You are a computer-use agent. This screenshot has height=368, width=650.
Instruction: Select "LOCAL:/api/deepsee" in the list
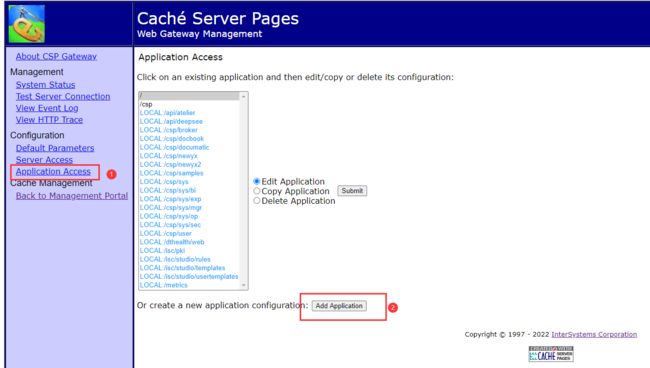click(189, 121)
